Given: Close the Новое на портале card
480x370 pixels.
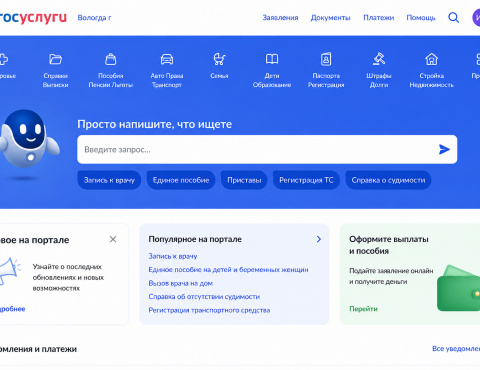Looking at the screenshot, I should point(113,239).
